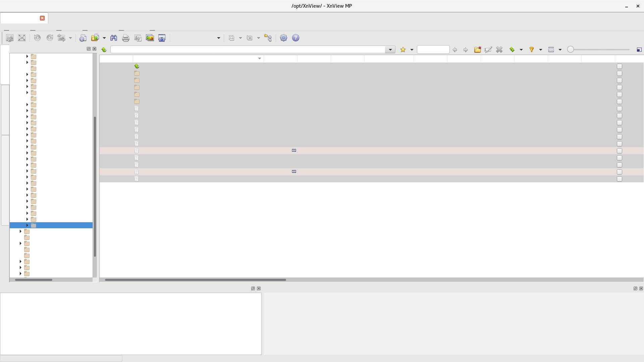Expand the blue selected folder in tree
Image resolution: width=644 pixels, height=362 pixels.
(x=27, y=225)
